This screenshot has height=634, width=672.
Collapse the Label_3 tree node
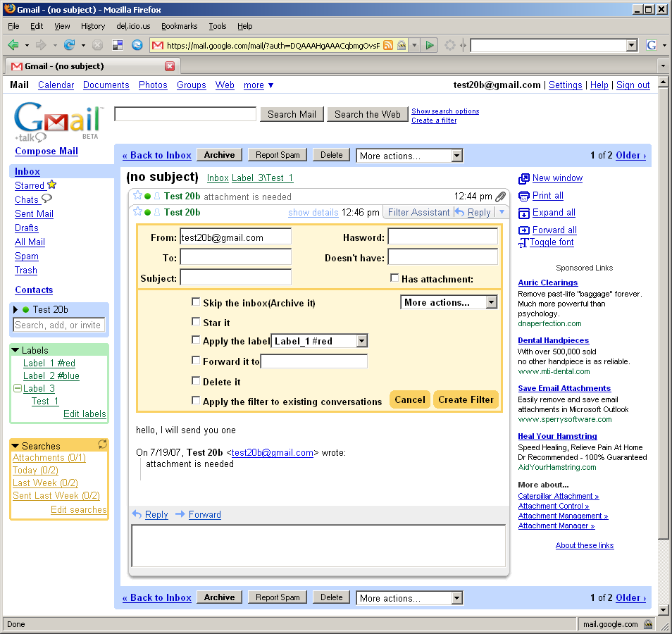click(18, 388)
